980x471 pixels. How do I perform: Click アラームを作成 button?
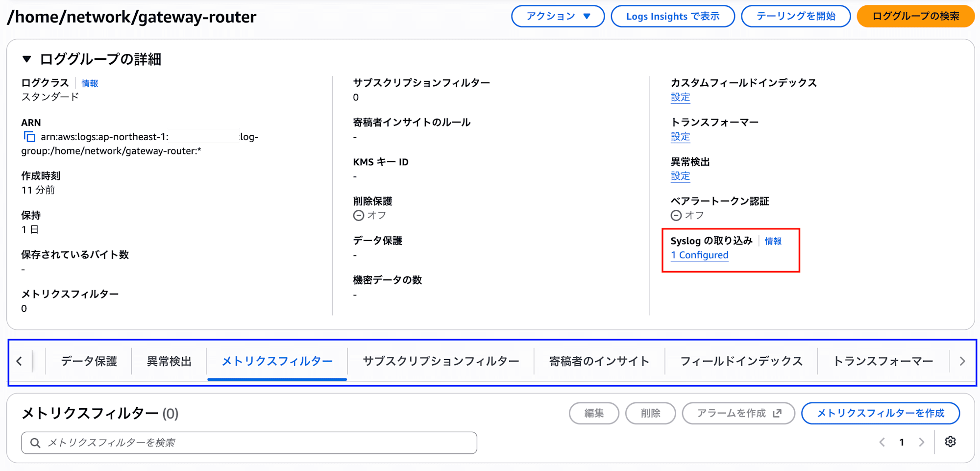(738, 413)
